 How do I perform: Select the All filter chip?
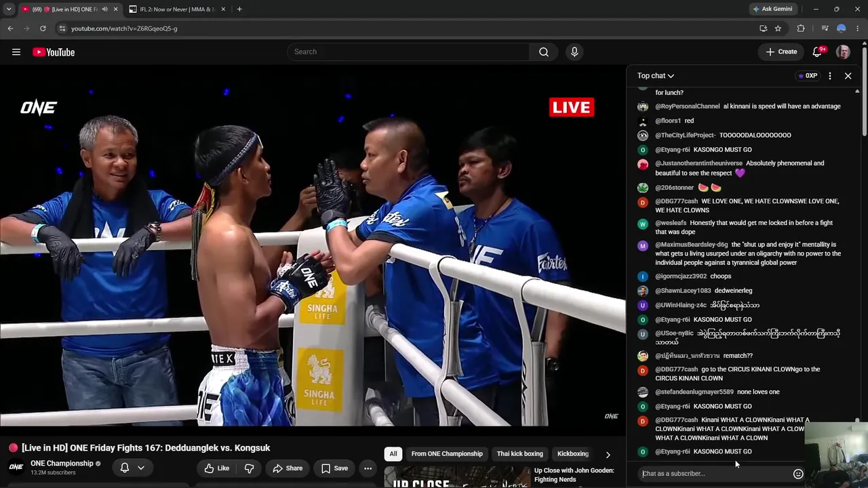393,454
